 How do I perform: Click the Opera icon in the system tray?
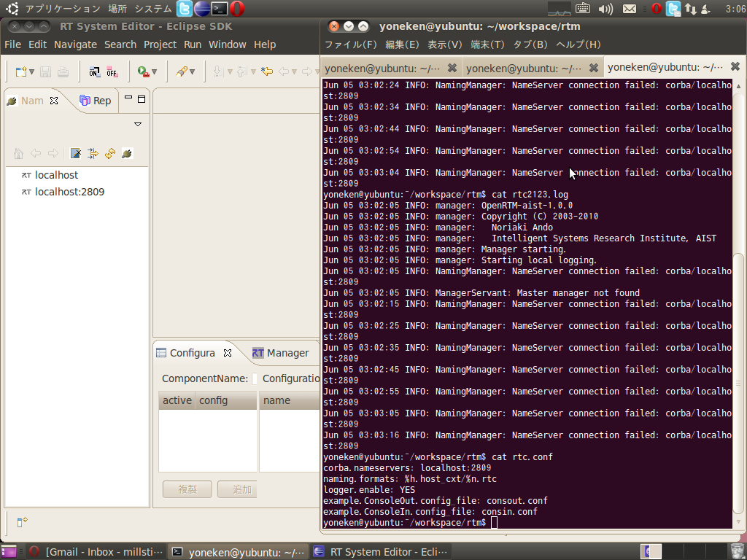(x=657, y=9)
